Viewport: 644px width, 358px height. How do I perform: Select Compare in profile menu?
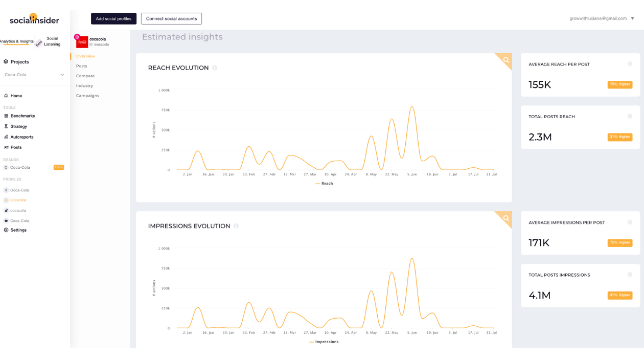pyautogui.click(x=85, y=76)
